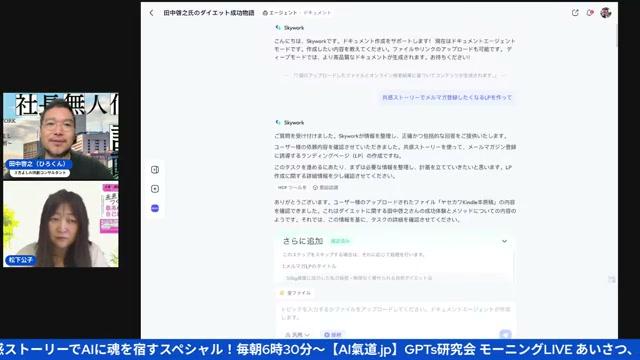Click the blue tool chip beside the mode dropdown

pos(332,335)
